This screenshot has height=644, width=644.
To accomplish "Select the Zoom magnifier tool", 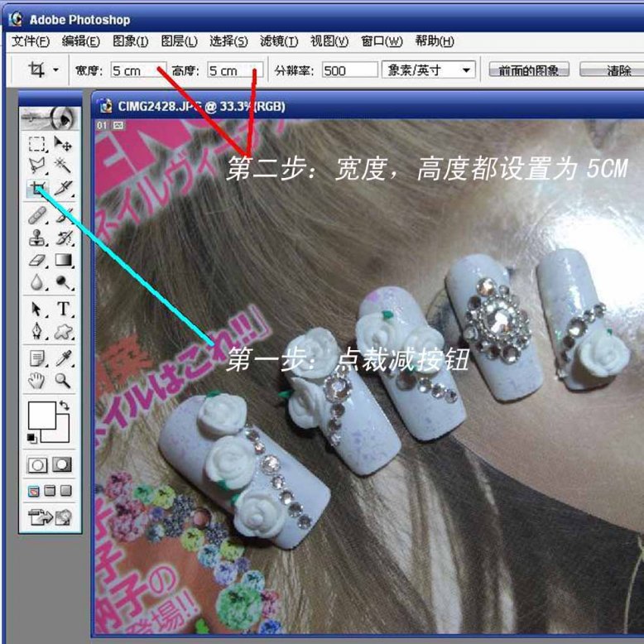I will coord(63,380).
